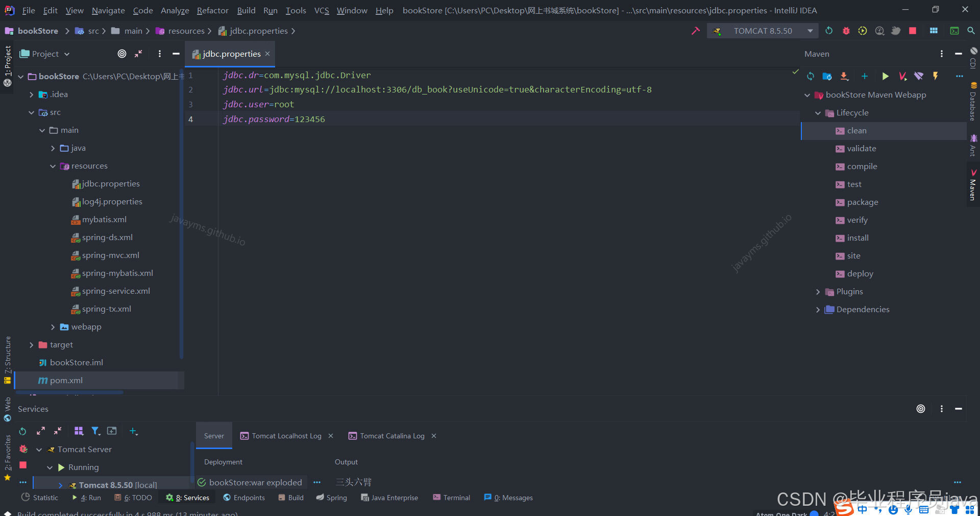Run the selected Maven build
Screen dimensions: 980x516
885,76
